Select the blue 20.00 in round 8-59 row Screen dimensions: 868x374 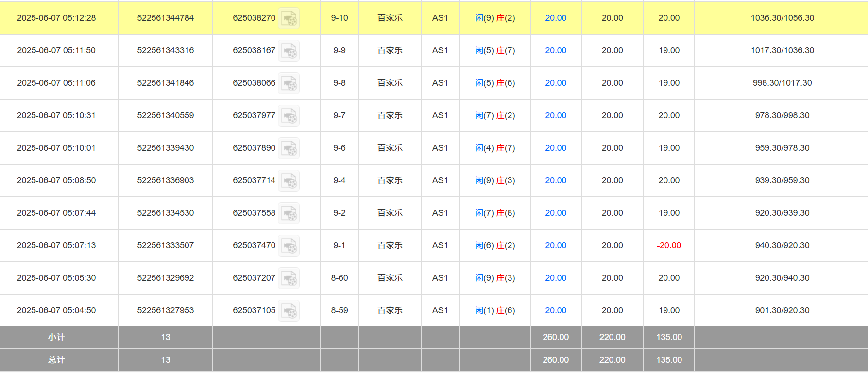(555, 310)
